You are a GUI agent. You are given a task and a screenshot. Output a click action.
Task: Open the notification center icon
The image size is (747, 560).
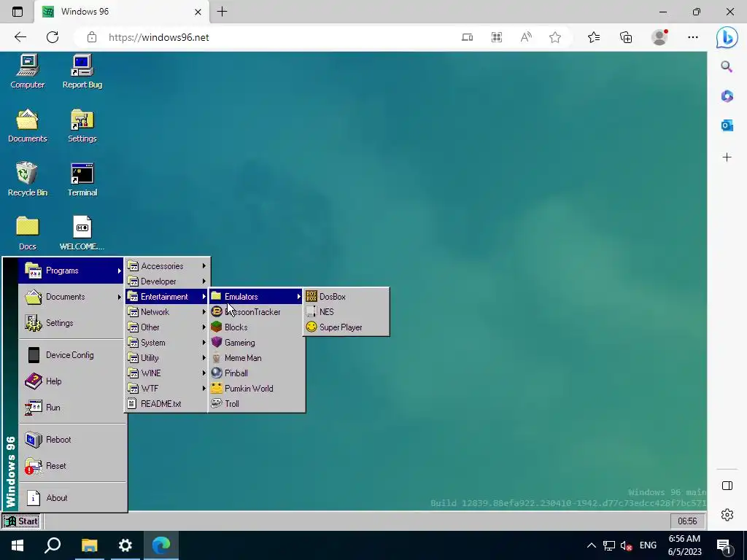click(x=724, y=545)
